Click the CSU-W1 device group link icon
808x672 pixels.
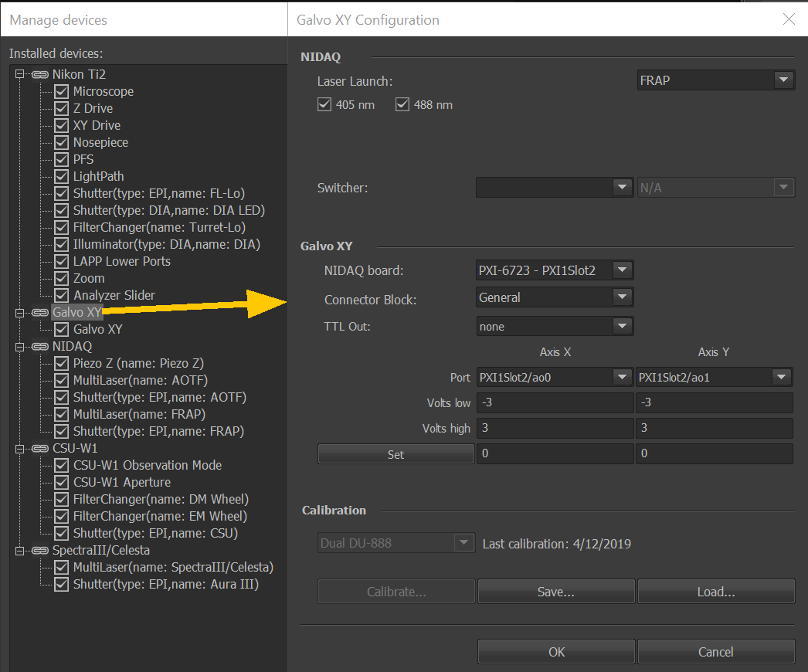click(x=40, y=449)
